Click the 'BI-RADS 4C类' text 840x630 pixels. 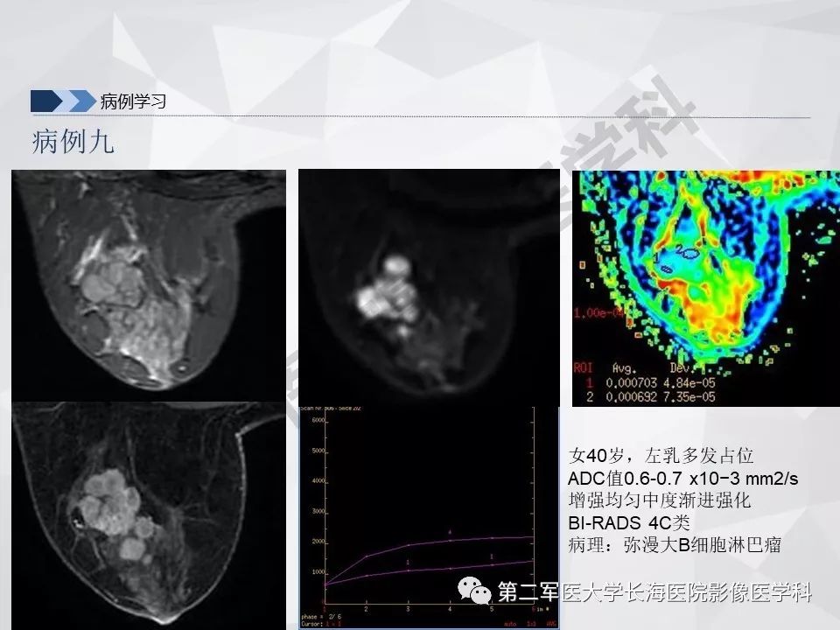pos(629,523)
